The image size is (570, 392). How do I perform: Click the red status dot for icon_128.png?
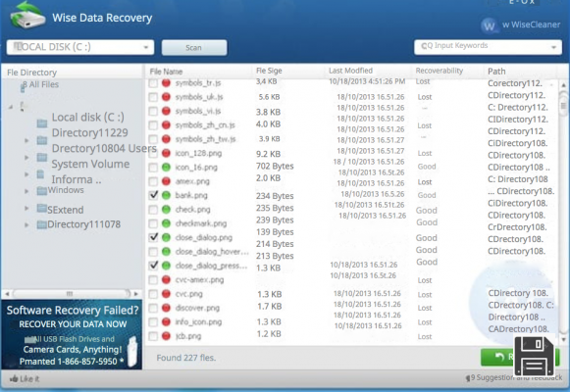pos(166,153)
